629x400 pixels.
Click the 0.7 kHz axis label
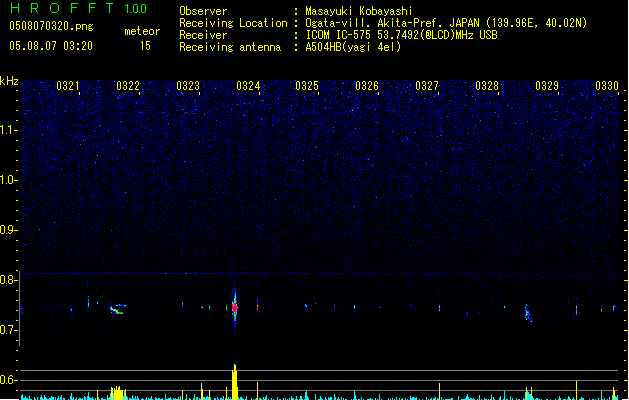click(x=8, y=330)
